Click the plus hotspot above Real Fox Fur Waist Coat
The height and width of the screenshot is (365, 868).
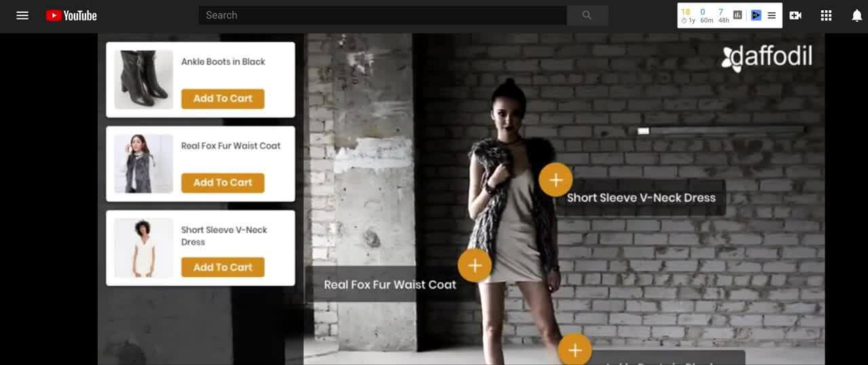tap(475, 265)
